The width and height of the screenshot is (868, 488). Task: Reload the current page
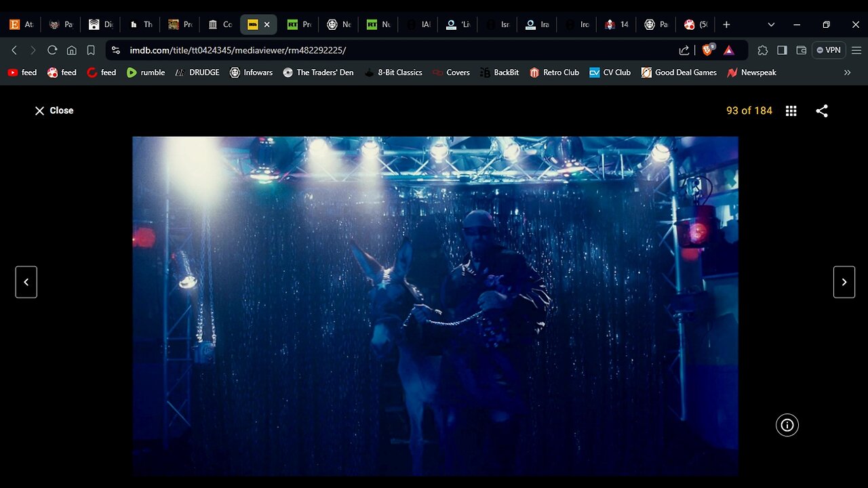[x=52, y=50]
